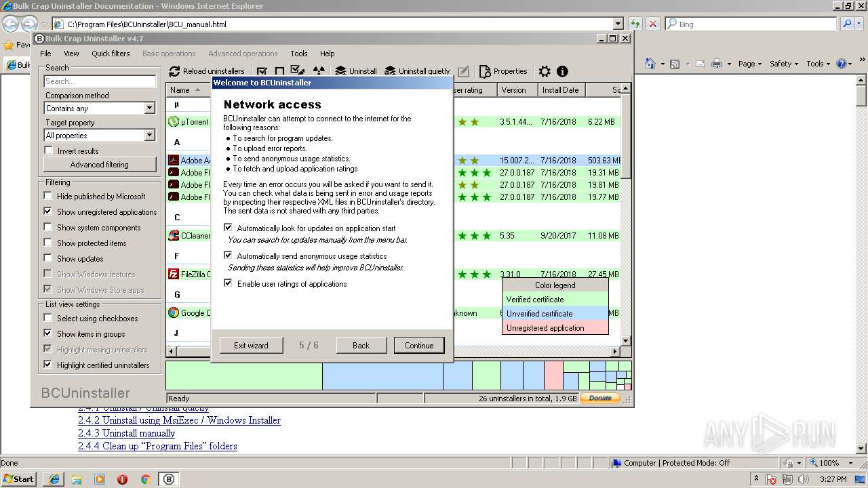
Task: Click the Select all checkmark toolbar icon
Action: [262, 71]
